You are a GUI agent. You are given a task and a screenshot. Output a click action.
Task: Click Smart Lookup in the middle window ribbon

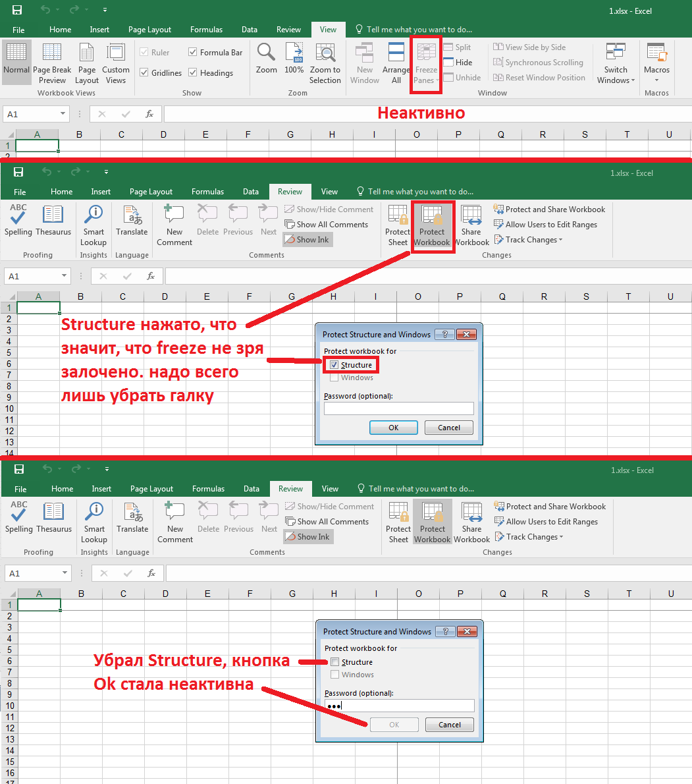click(93, 225)
